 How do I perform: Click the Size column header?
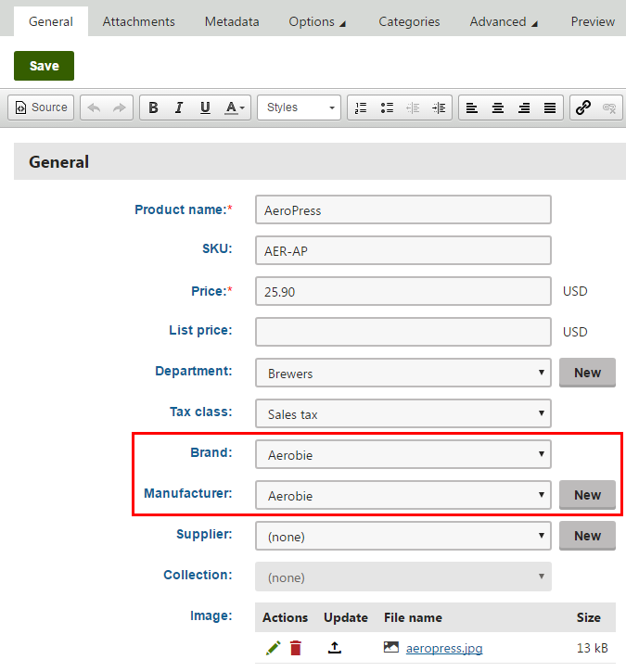click(588, 617)
